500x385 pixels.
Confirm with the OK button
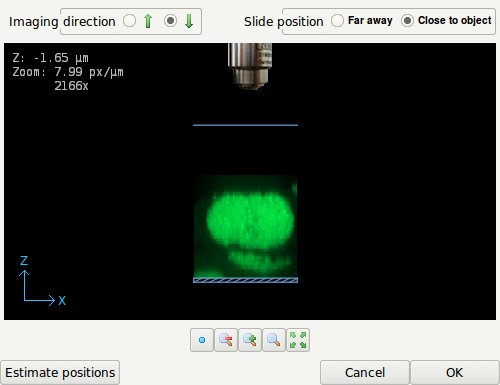(454, 372)
